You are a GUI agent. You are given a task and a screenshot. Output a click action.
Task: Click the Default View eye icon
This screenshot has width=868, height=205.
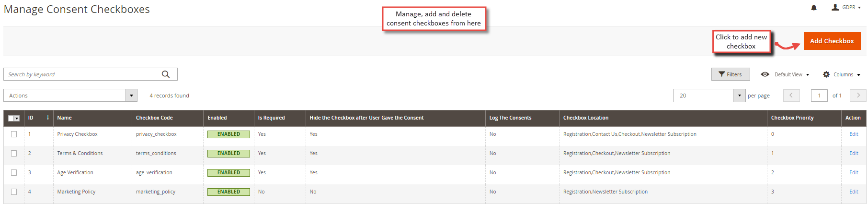pyautogui.click(x=765, y=74)
